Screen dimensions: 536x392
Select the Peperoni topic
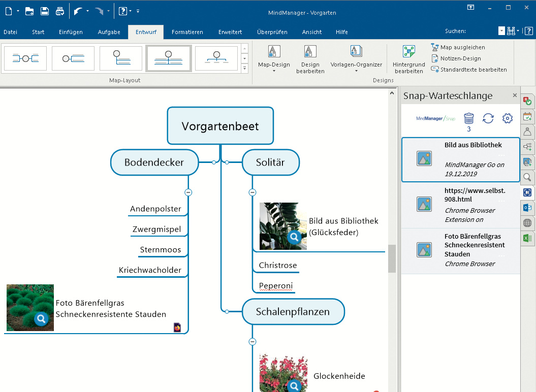pos(276,286)
